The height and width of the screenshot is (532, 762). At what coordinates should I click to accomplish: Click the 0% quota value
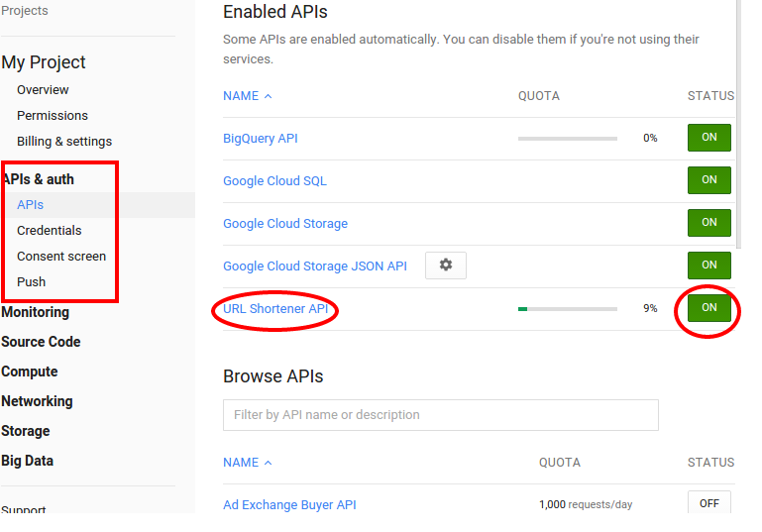650,138
